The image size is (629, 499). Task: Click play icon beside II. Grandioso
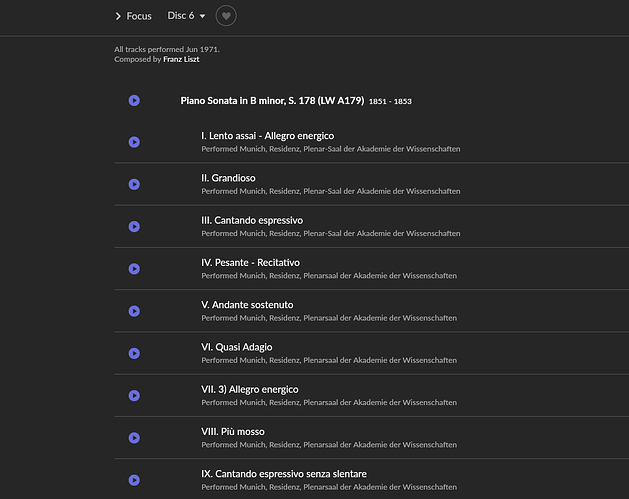pos(134,184)
